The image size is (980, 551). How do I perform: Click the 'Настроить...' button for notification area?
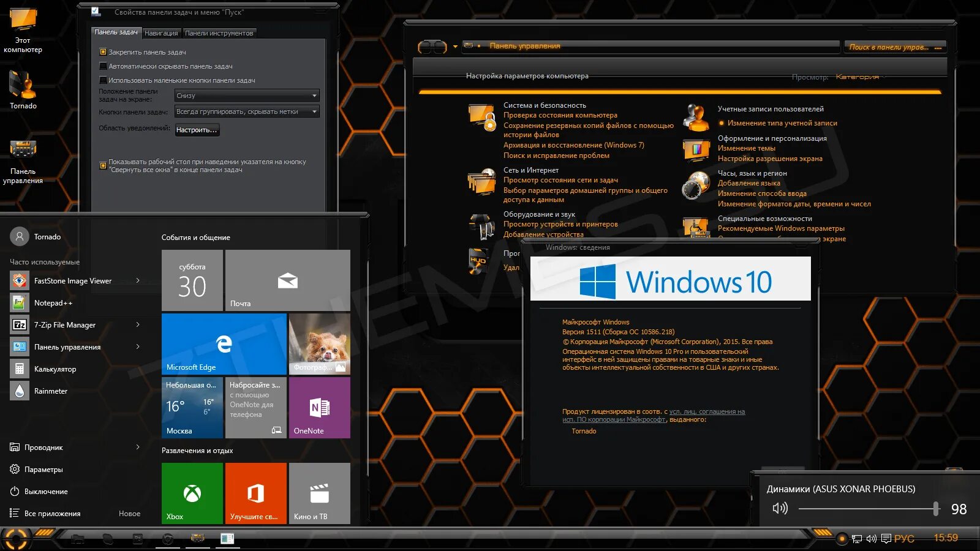[197, 130]
